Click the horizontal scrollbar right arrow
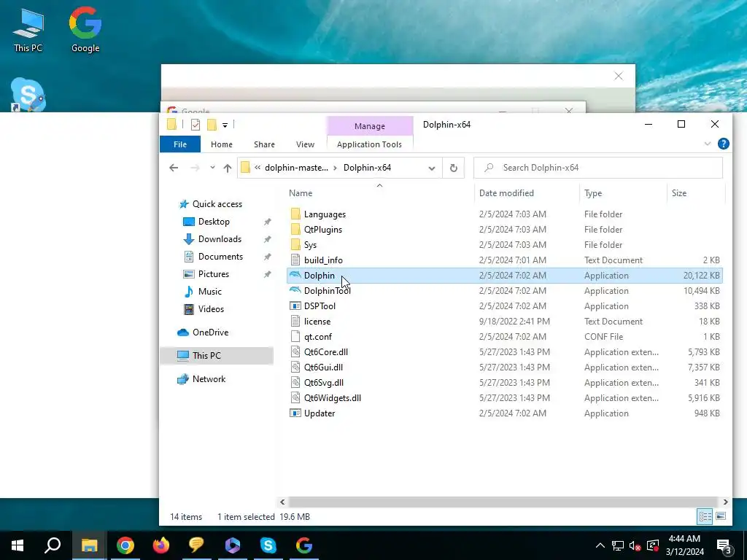Image resolution: width=747 pixels, height=560 pixels. coord(725,502)
